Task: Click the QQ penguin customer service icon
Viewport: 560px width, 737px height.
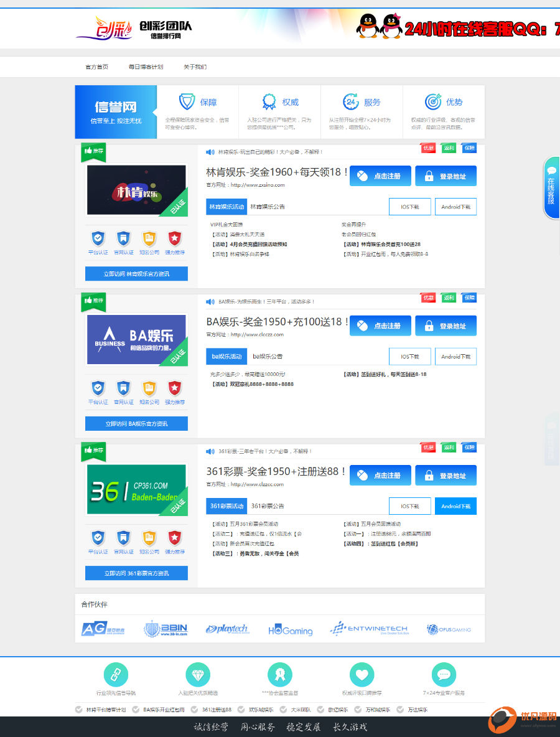Action: (379, 26)
